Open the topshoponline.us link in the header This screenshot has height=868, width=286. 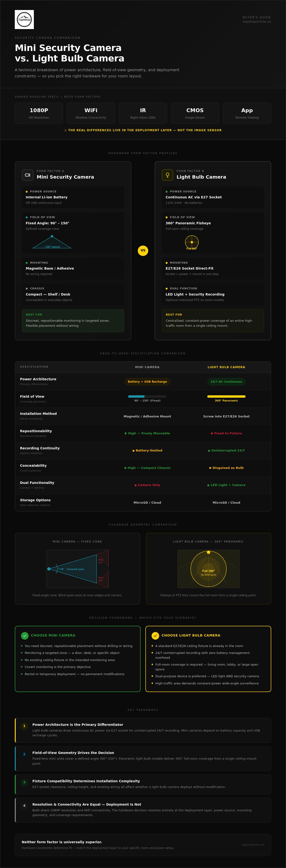click(257, 22)
